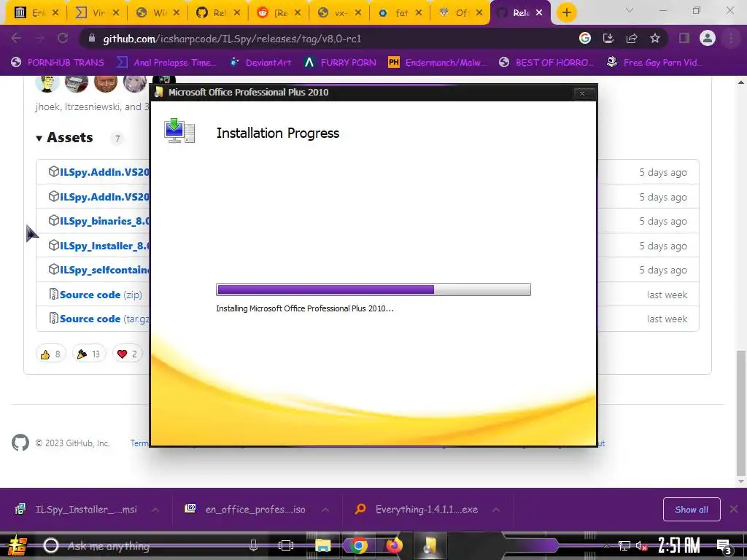This screenshot has height=560, width=747.
Task: Switch to the 'Eri' browser tab
Action: pyautogui.click(x=36, y=13)
